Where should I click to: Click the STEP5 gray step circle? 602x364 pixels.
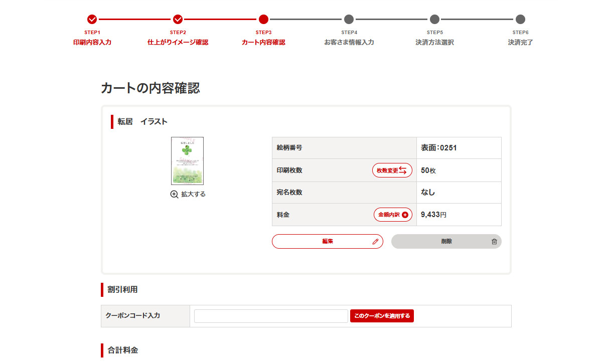[x=434, y=20]
